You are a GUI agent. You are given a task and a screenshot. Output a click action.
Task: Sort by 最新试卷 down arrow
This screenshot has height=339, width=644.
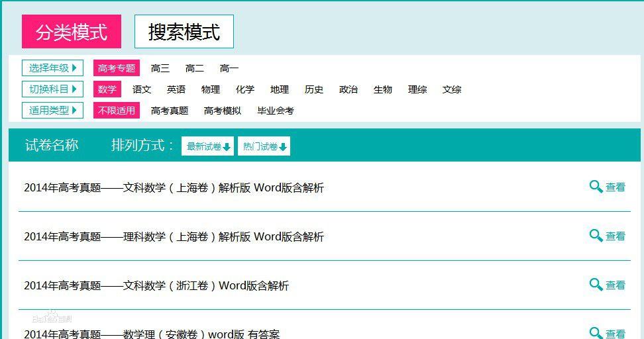pos(227,147)
